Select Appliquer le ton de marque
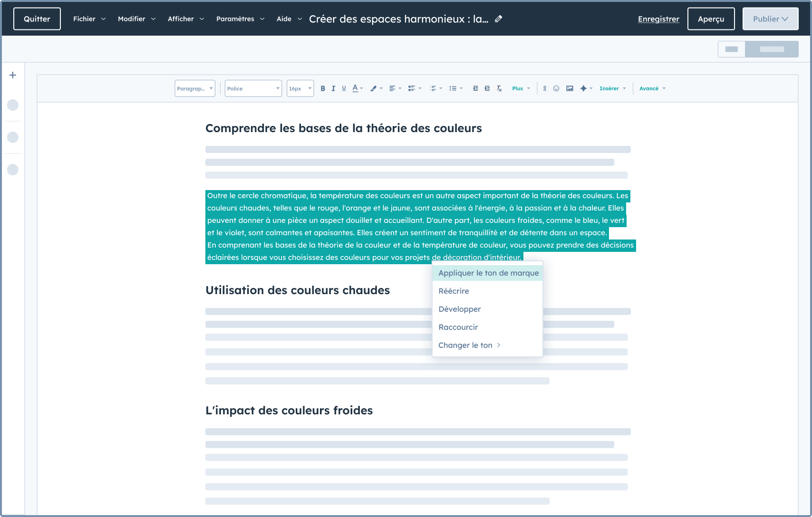 (x=488, y=273)
